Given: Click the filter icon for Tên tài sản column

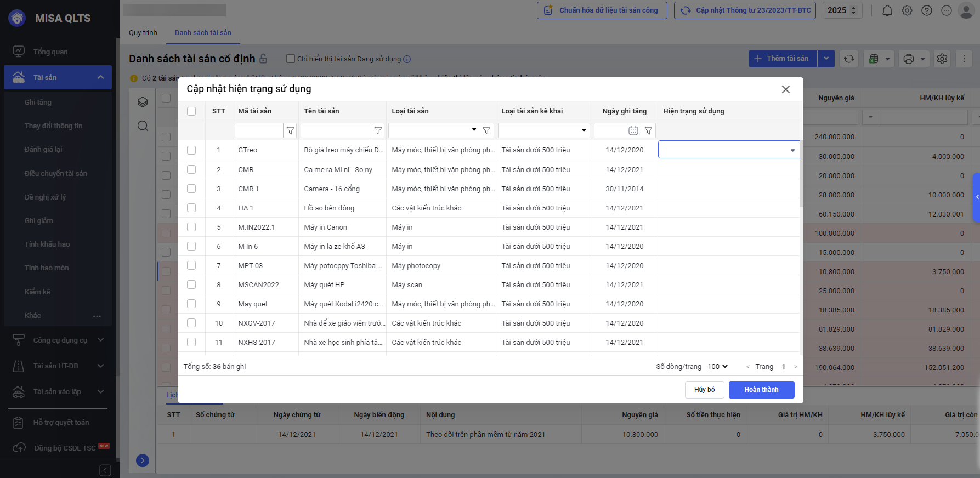Looking at the screenshot, I should [378, 130].
